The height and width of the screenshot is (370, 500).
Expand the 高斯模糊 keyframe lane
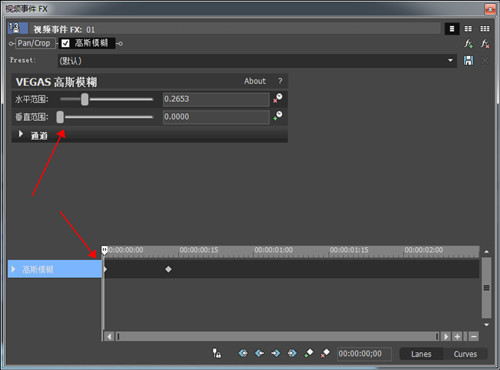[13, 269]
